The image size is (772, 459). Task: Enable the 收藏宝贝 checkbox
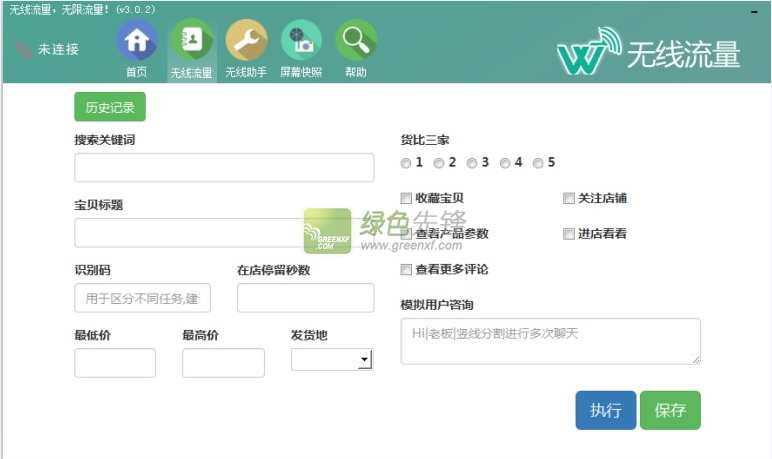point(406,198)
